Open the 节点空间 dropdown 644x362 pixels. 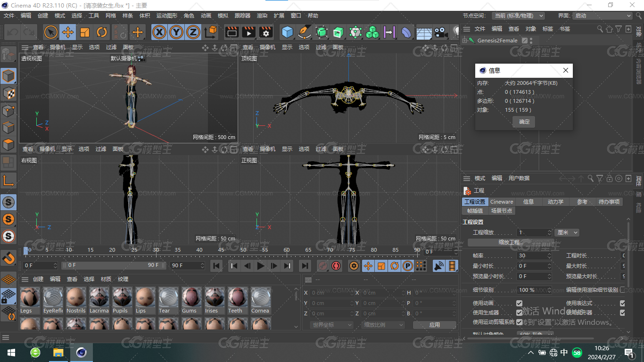click(x=518, y=16)
